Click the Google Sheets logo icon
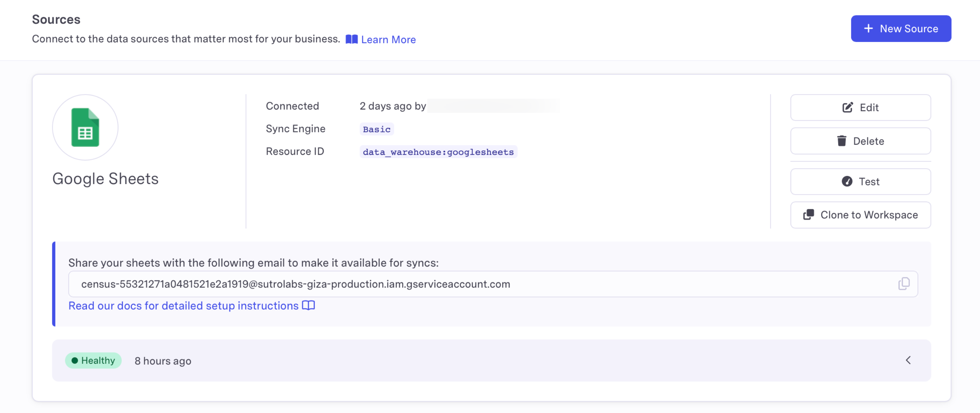 coord(85,127)
